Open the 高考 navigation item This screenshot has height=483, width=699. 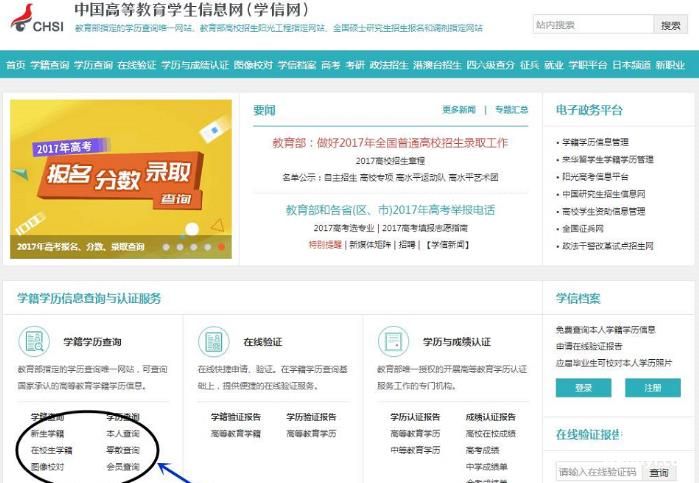[330, 65]
